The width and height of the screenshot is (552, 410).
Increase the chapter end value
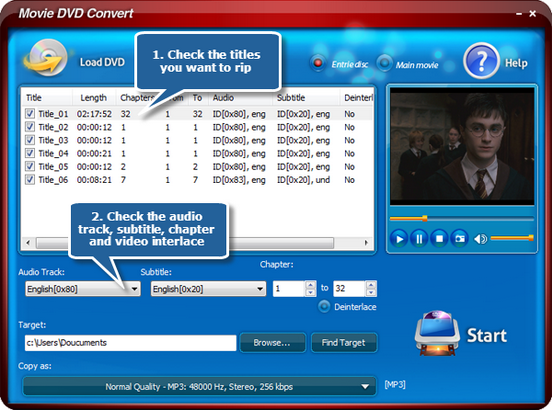click(371, 284)
